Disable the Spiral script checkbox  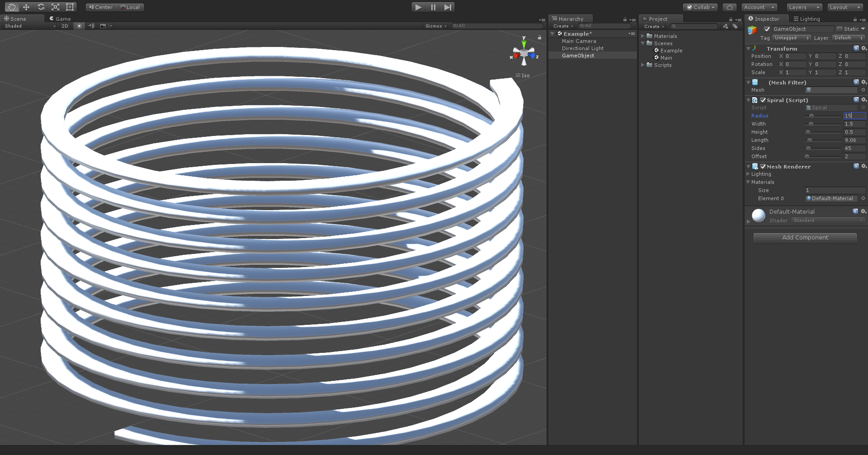pos(763,100)
